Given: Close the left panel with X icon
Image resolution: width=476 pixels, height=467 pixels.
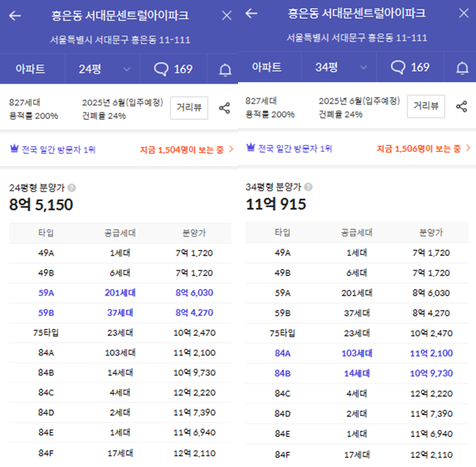Looking at the screenshot, I should [x=227, y=15].
